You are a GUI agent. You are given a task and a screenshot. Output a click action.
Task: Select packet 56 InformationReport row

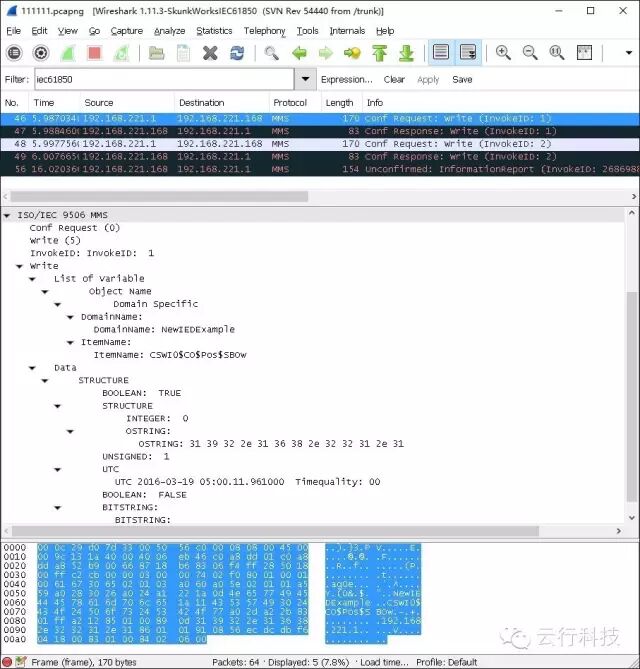pyautogui.click(x=320, y=169)
